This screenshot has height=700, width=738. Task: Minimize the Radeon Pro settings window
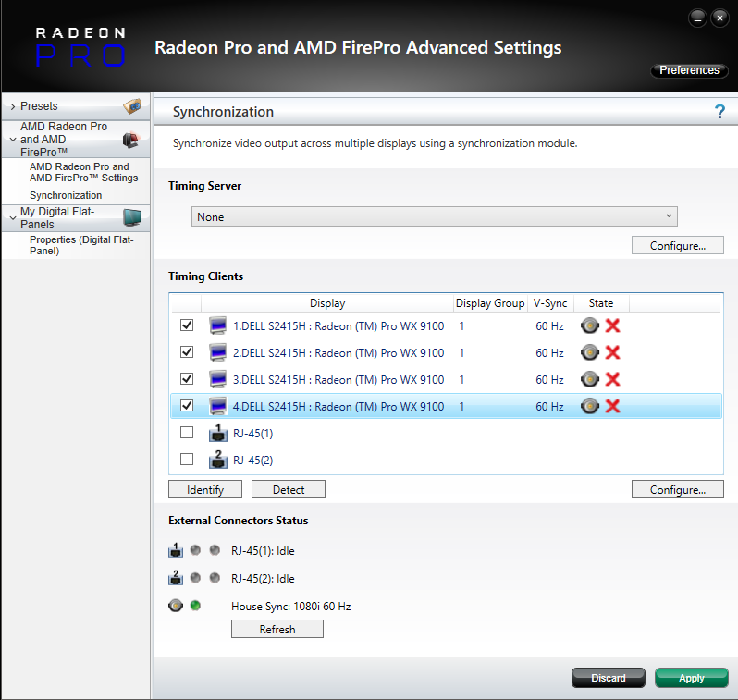697,18
